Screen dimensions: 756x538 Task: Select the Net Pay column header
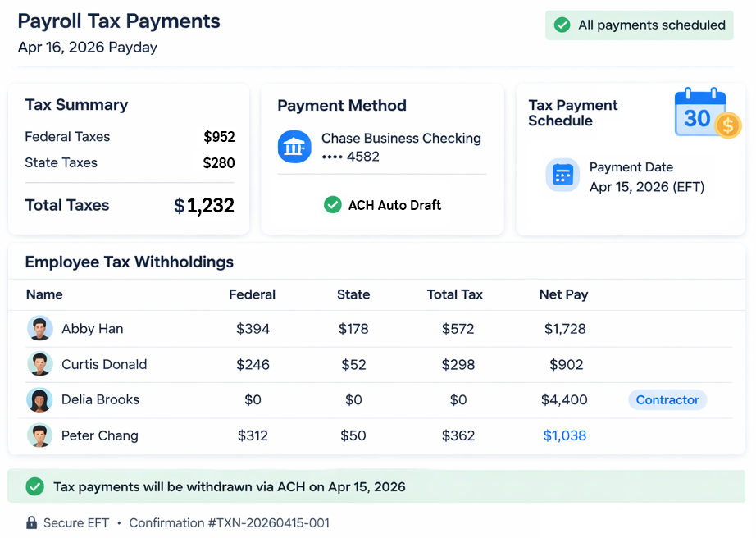563,294
